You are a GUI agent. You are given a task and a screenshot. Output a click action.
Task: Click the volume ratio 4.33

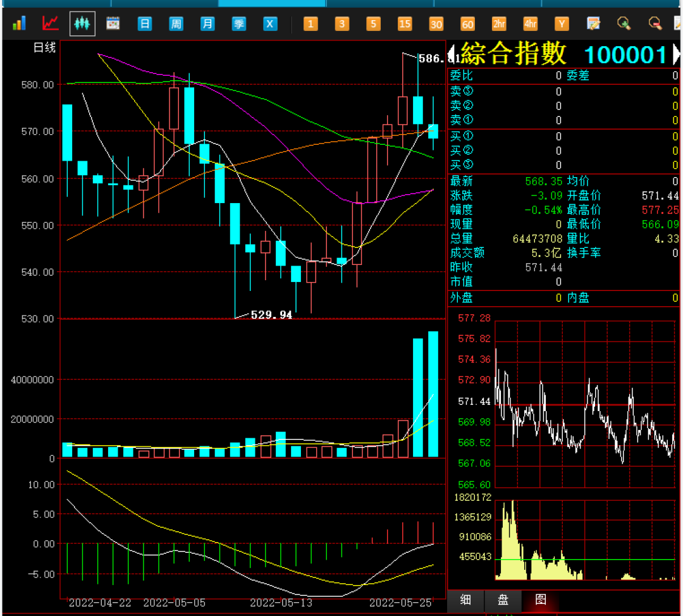coord(667,238)
